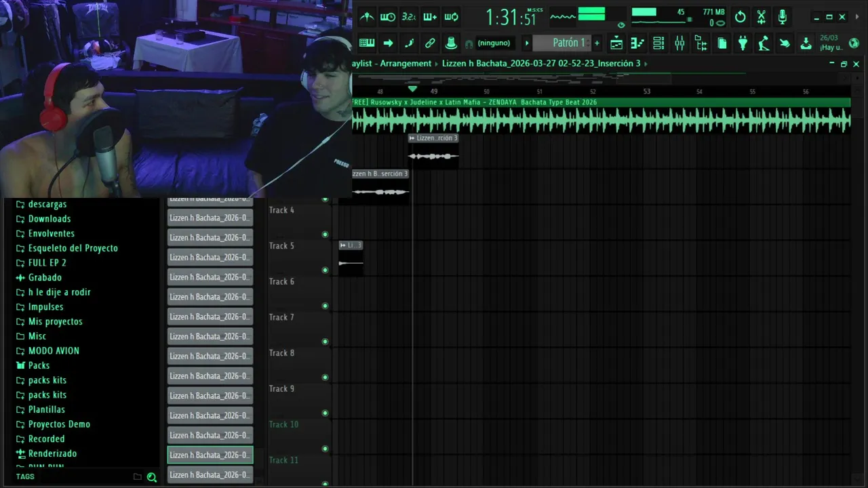Screen dimensions: 868x488
Task: Open the Browser view icon
Action: (x=701, y=43)
